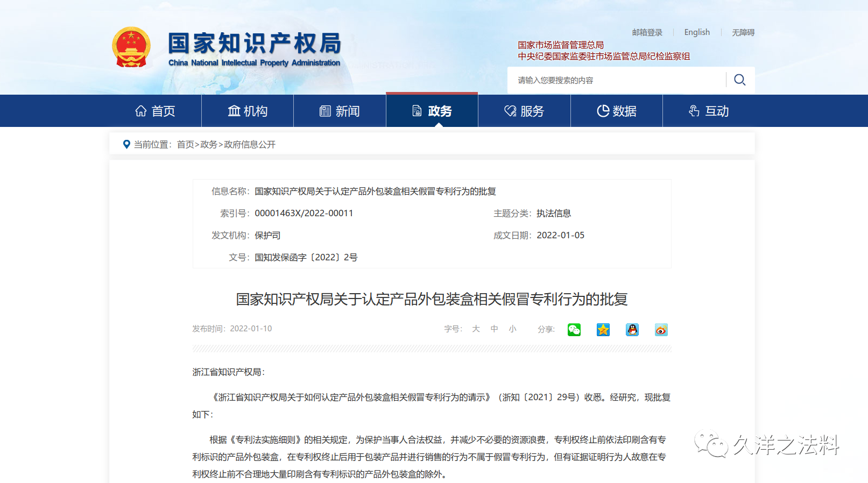Click the national emblem logo
Screen dimensions: 868x483
(131, 48)
